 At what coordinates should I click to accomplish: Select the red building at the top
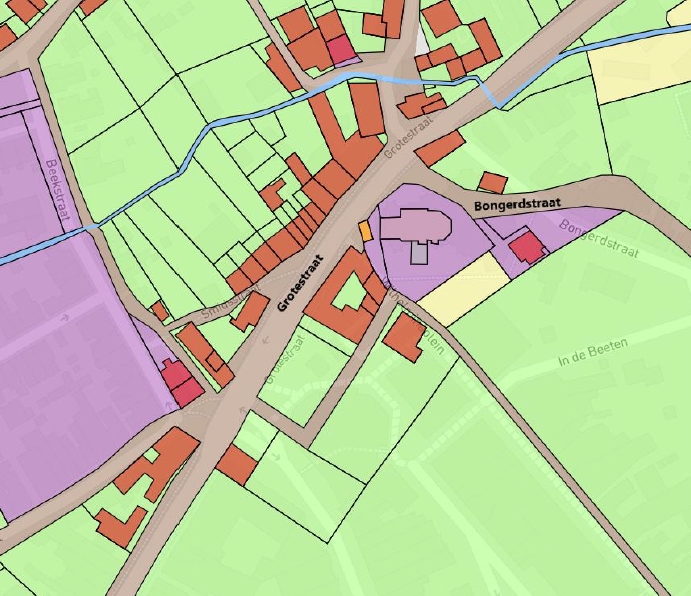(341, 49)
